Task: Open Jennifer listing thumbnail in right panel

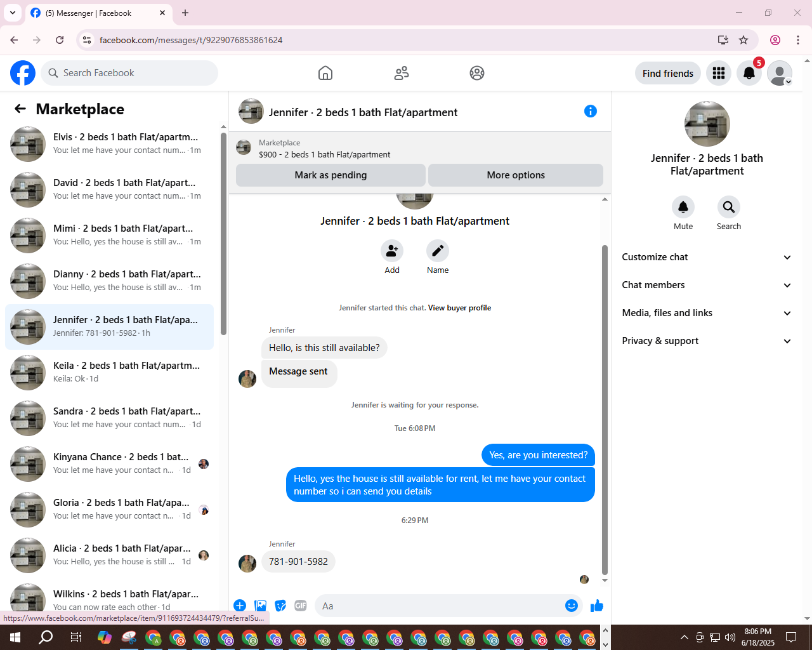Action: pos(707,124)
